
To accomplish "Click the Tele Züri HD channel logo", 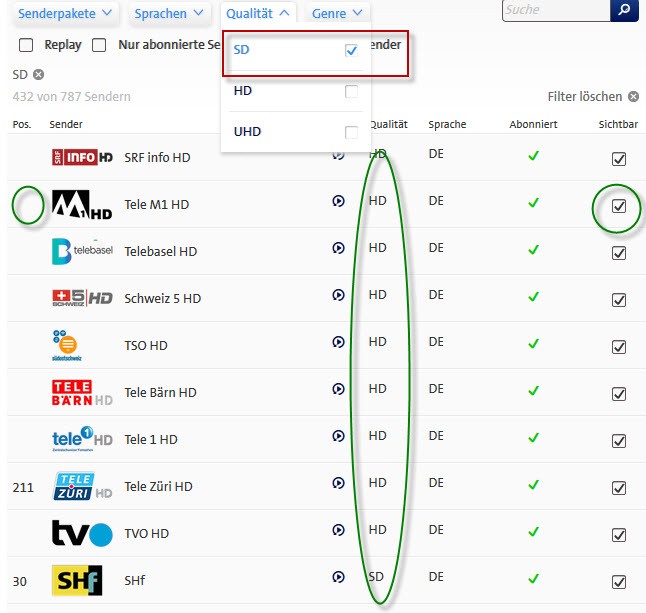I will tap(81, 487).
